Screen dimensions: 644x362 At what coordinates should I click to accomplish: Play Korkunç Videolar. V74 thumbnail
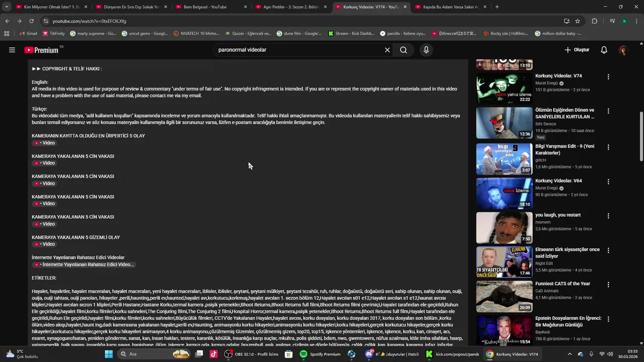504,88
